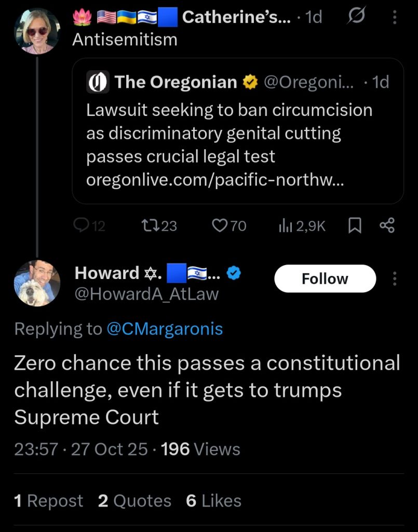Open Howard's profile picture

[37, 283]
